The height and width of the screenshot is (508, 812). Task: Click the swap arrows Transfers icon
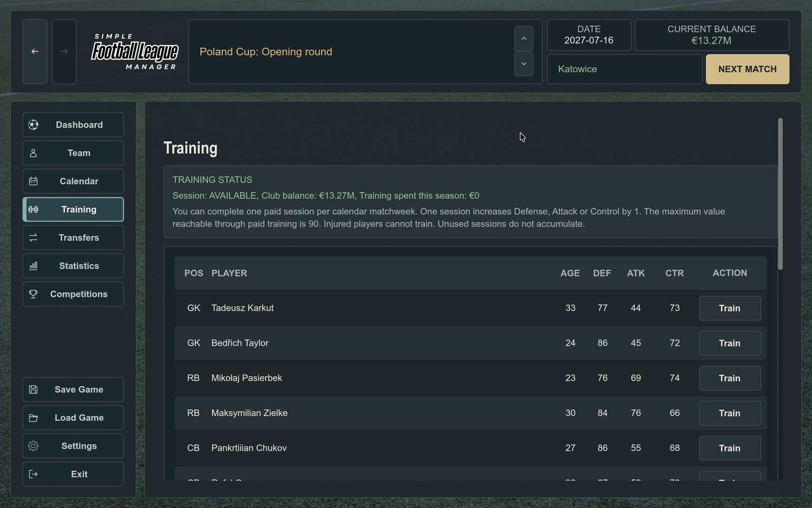[x=33, y=238]
